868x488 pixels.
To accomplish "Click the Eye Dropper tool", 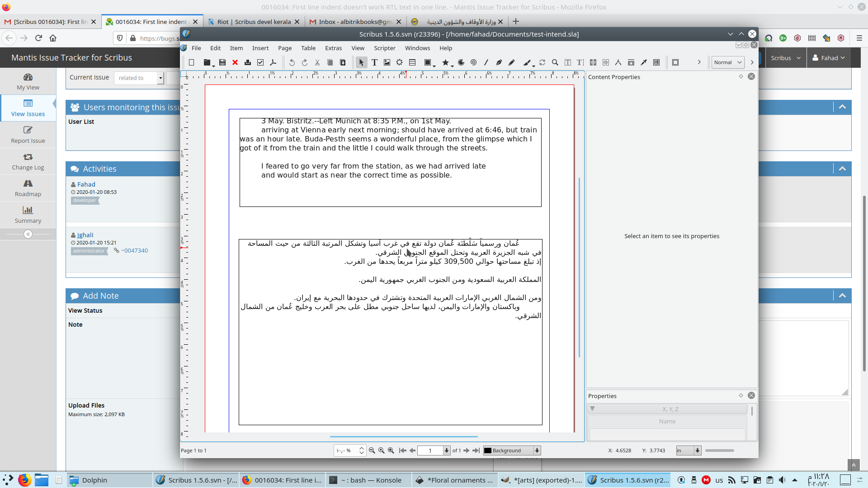I will coord(644,62).
